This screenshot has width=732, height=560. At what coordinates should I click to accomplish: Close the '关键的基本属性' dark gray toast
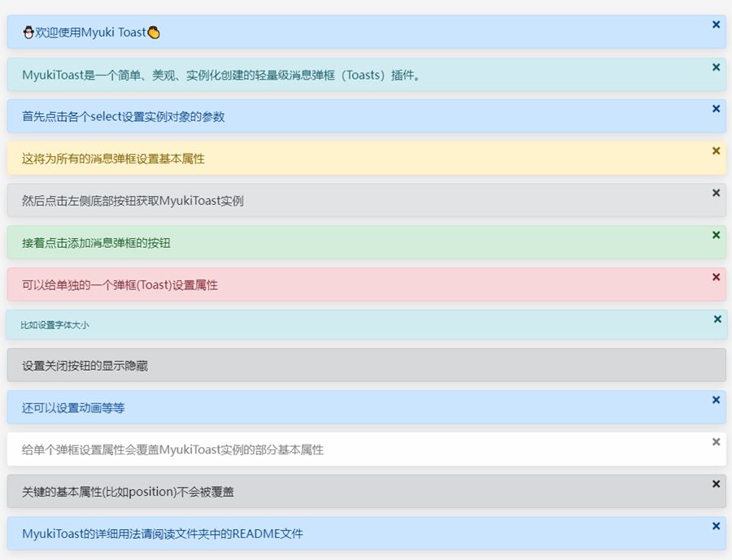tap(716, 484)
